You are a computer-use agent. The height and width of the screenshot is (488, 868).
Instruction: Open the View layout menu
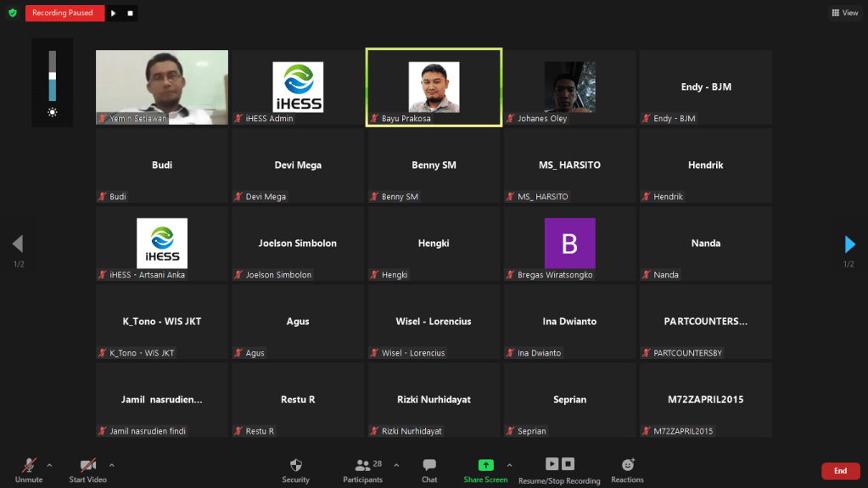(844, 13)
